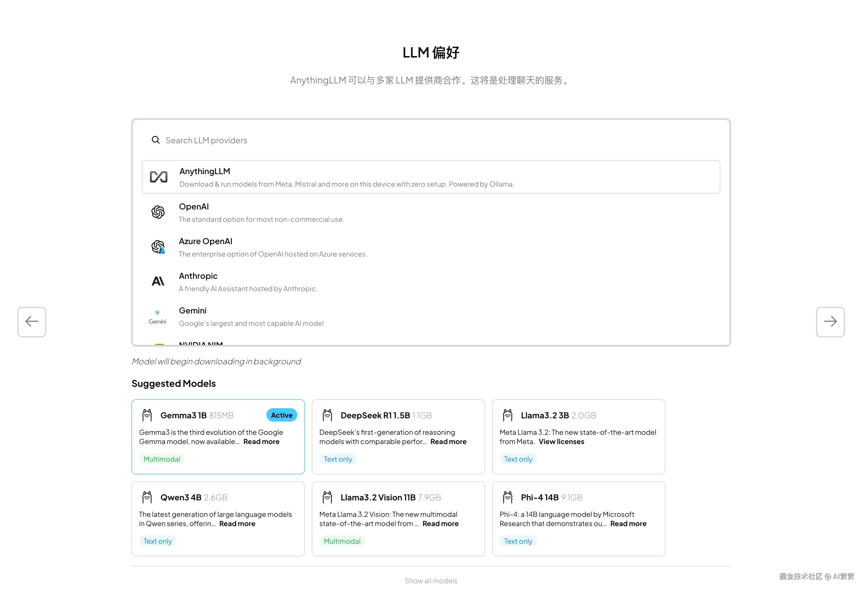Click the Gemini logo icon
The height and width of the screenshot is (594, 868).
click(x=157, y=316)
